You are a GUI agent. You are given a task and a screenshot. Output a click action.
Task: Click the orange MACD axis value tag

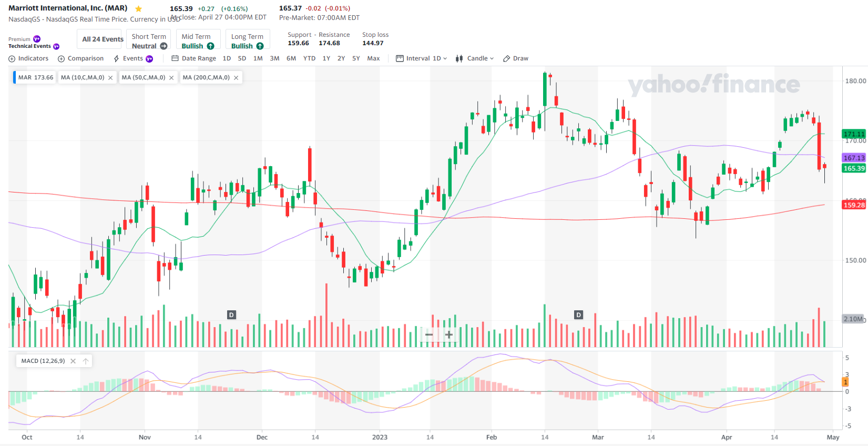[845, 382]
